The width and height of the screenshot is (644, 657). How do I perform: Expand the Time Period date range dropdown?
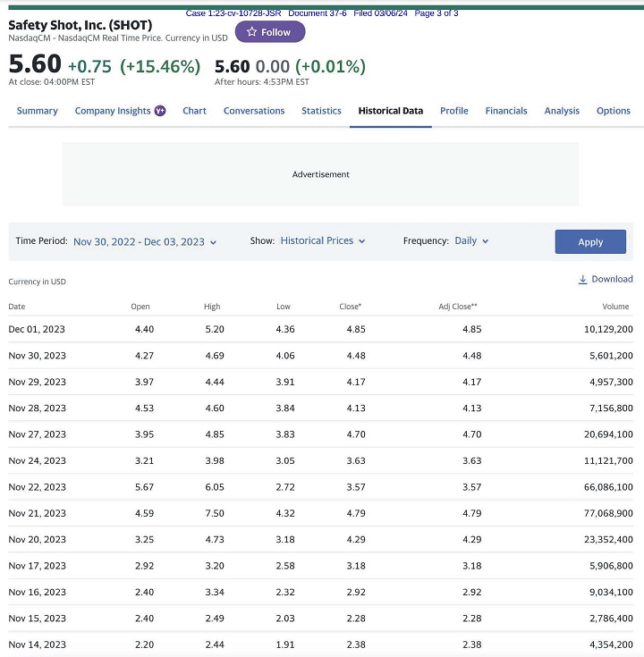(145, 241)
